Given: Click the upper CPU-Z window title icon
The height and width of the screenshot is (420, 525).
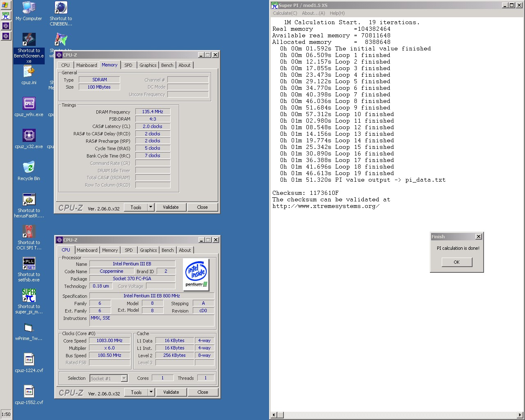Looking at the screenshot, I should (x=59, y=55).
